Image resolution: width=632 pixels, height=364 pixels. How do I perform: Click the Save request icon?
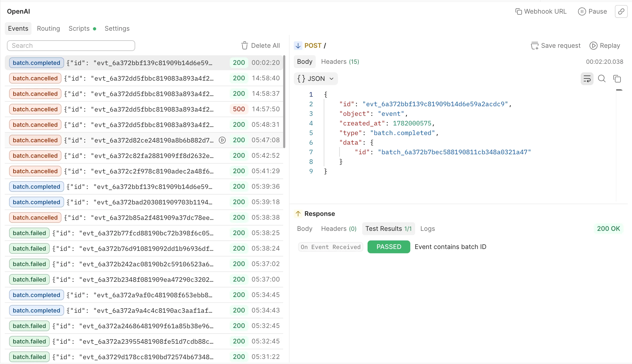point(535,46)
